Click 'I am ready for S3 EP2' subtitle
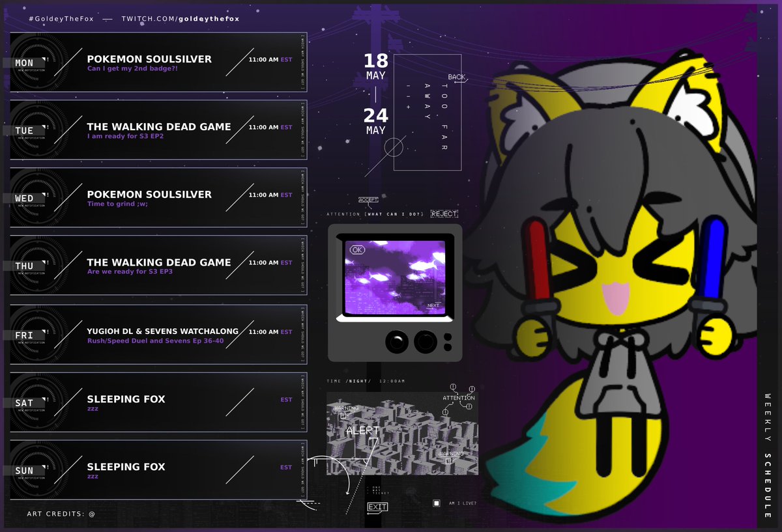This screenshot has width=782, height=532. [x=125, y=136]
